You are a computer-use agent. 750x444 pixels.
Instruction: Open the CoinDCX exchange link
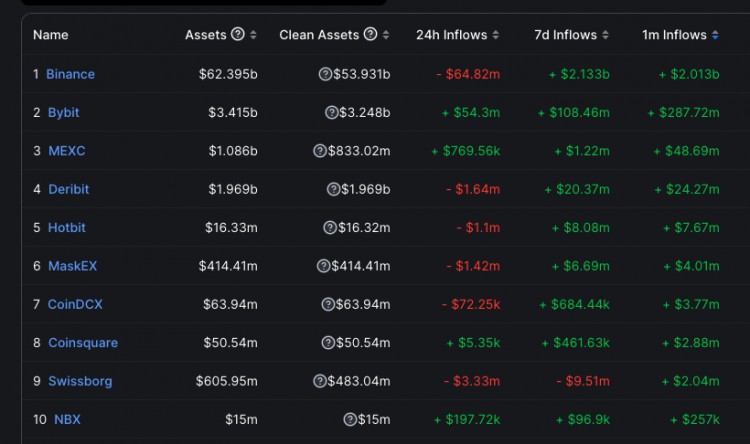pyautogui.click(x=75, y=304)
